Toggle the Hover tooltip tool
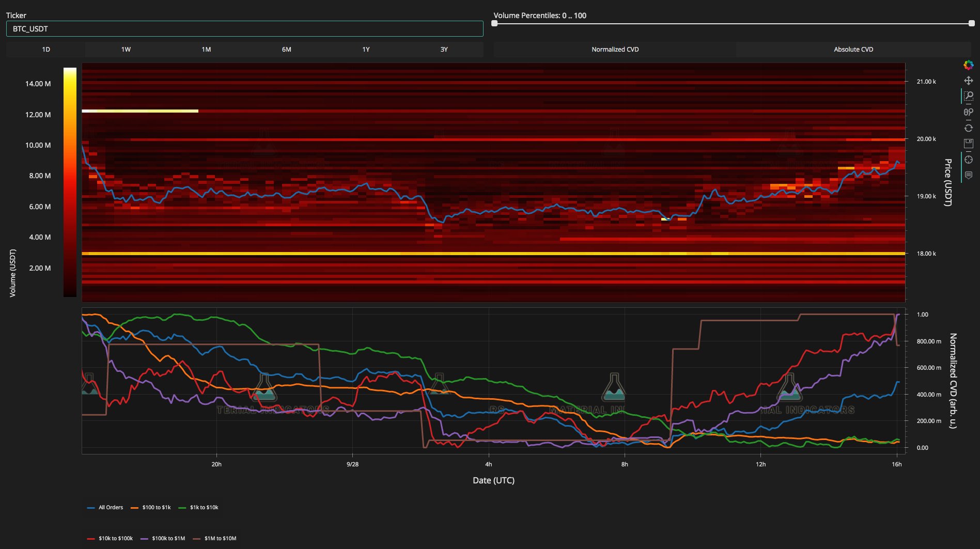 [x=968, y=176]
